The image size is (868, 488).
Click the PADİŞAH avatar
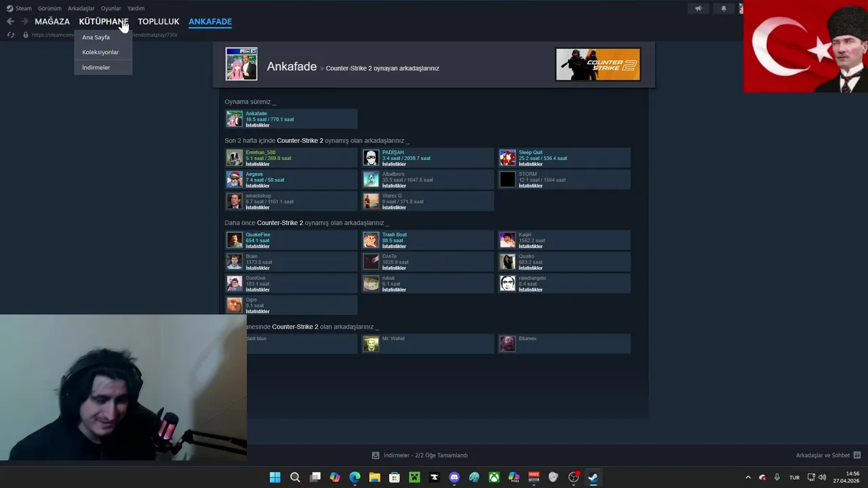371,158
